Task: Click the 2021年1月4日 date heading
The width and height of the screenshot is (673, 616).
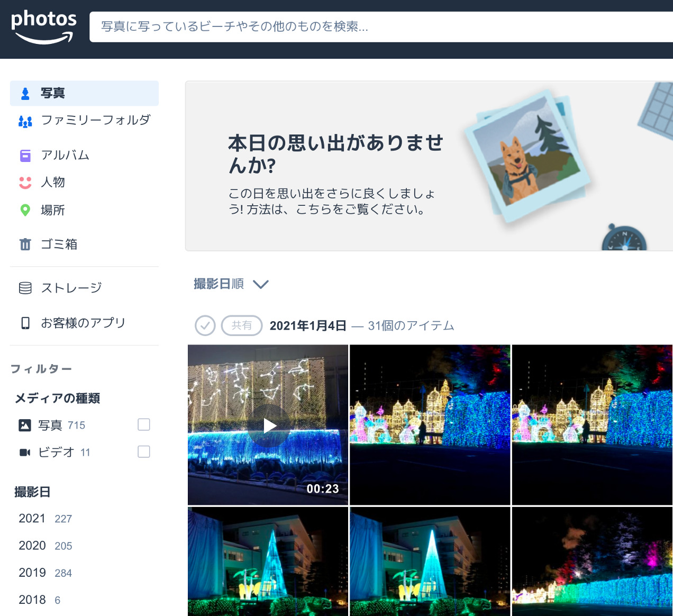Action: [x=308, y=326]
